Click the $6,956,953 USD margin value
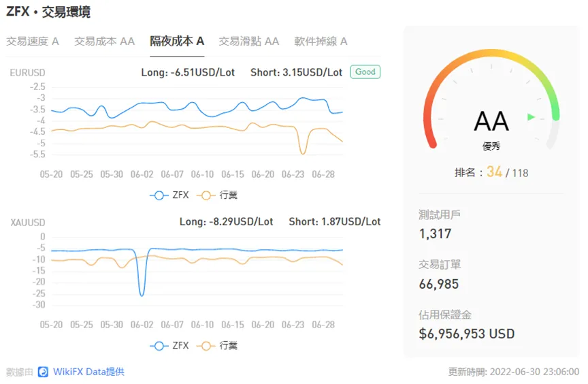 [466, 334]
